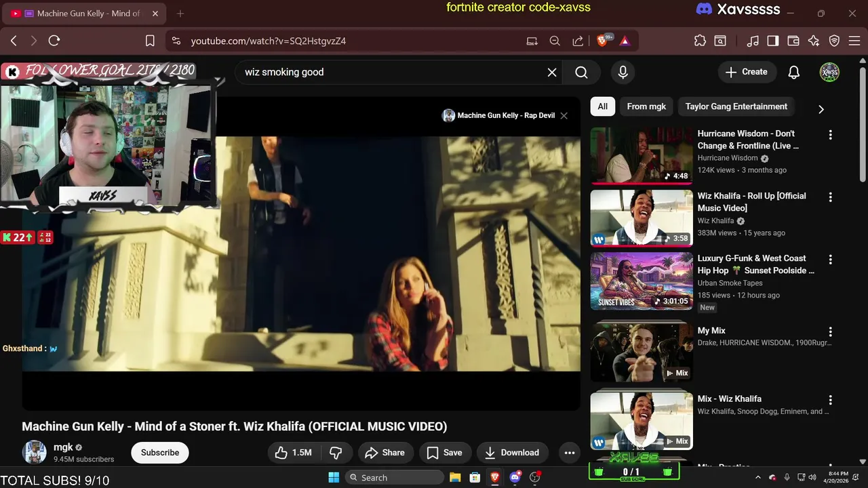Click the Wiz Khalifa channel name under Roll Up

715,221
